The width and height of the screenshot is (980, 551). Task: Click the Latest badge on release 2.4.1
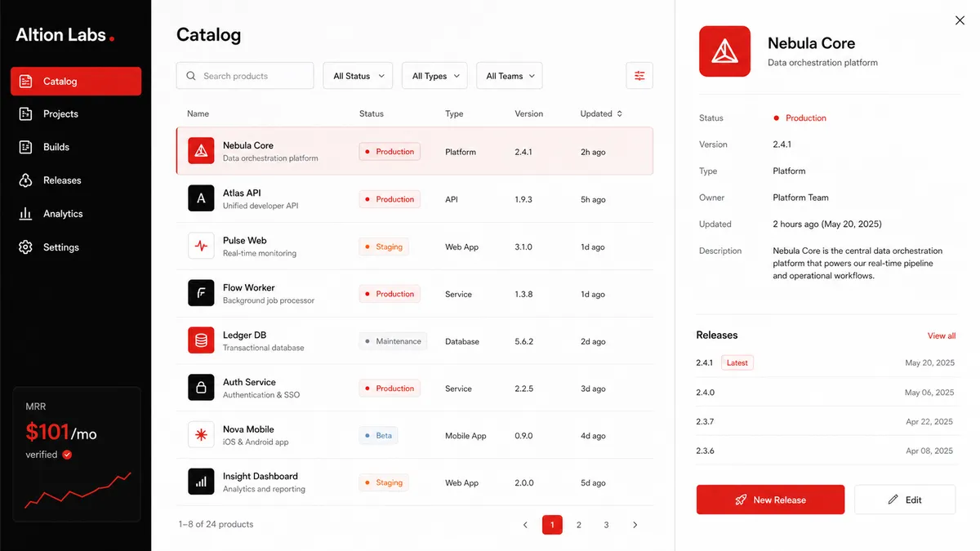click(x=737, y=362)
